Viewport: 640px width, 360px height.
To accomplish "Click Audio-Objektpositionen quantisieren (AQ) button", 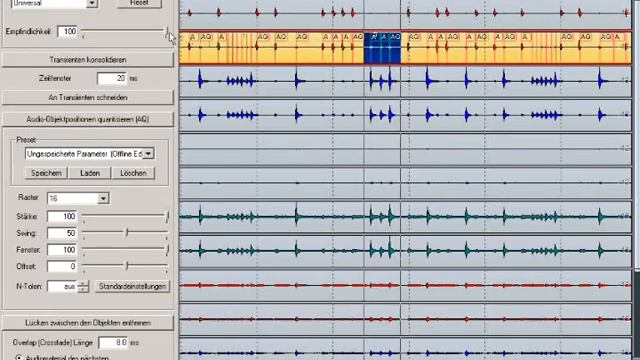I will point(88,119).
